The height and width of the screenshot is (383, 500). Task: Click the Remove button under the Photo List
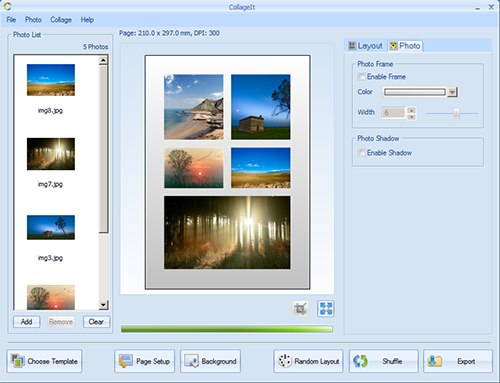coord(61,322)
